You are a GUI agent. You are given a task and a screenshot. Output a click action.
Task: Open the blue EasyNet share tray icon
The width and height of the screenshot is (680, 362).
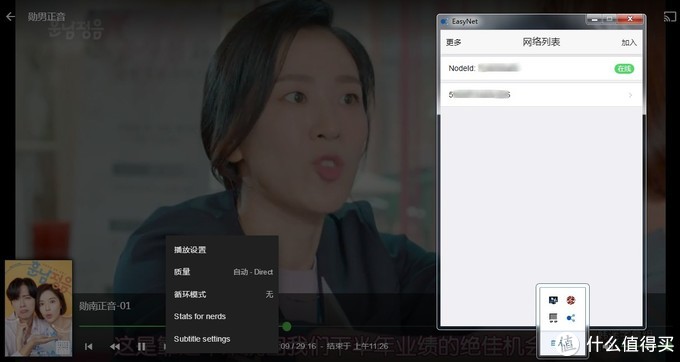pyautogui.click(x=571, y=318)
